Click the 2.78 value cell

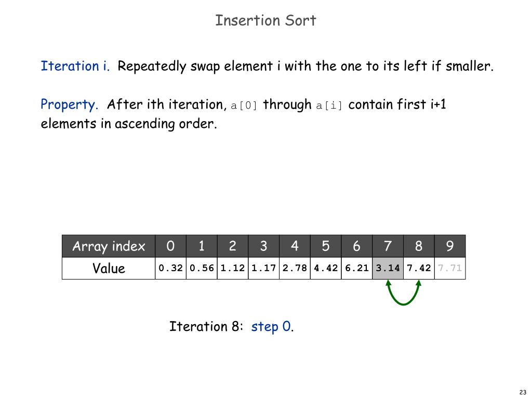click(x=295, y=268)
